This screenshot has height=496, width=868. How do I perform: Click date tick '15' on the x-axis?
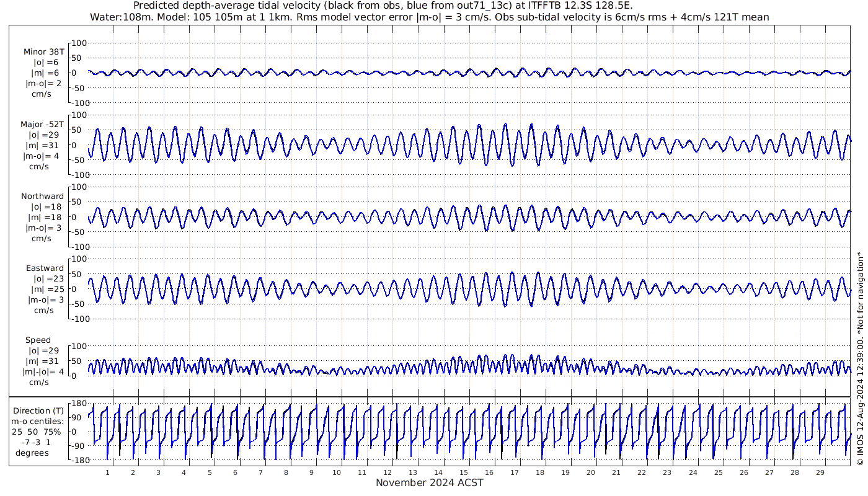(x=463, y=472)
